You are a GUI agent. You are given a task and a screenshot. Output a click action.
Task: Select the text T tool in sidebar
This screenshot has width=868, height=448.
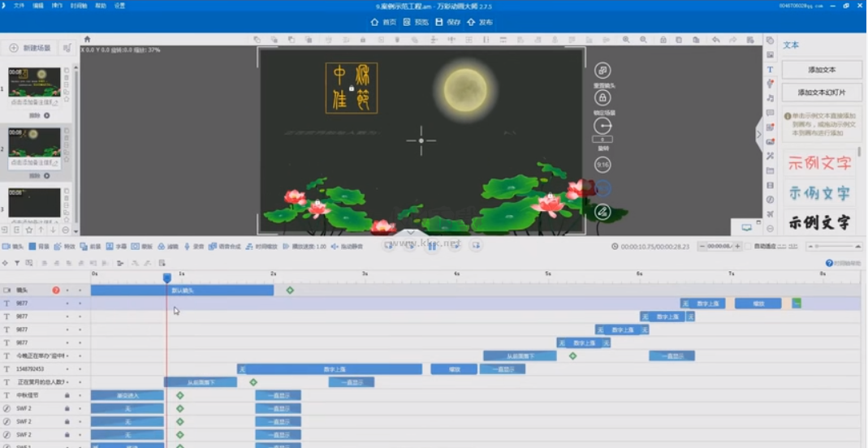pos(770,70)
